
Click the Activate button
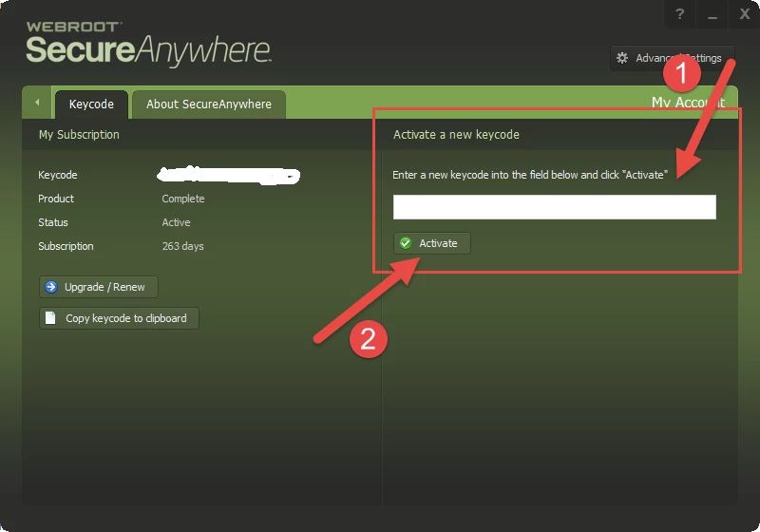click(x=431, y=243)
